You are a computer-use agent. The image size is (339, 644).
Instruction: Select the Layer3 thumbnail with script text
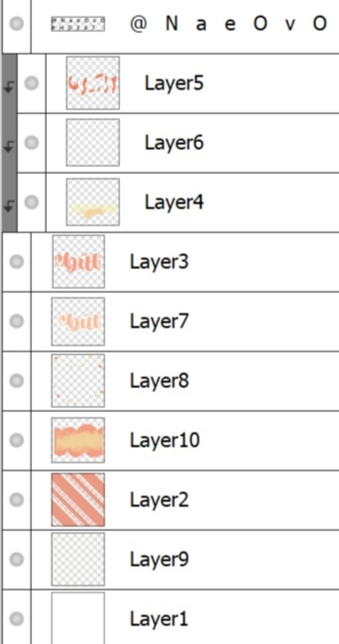point(78,262)
